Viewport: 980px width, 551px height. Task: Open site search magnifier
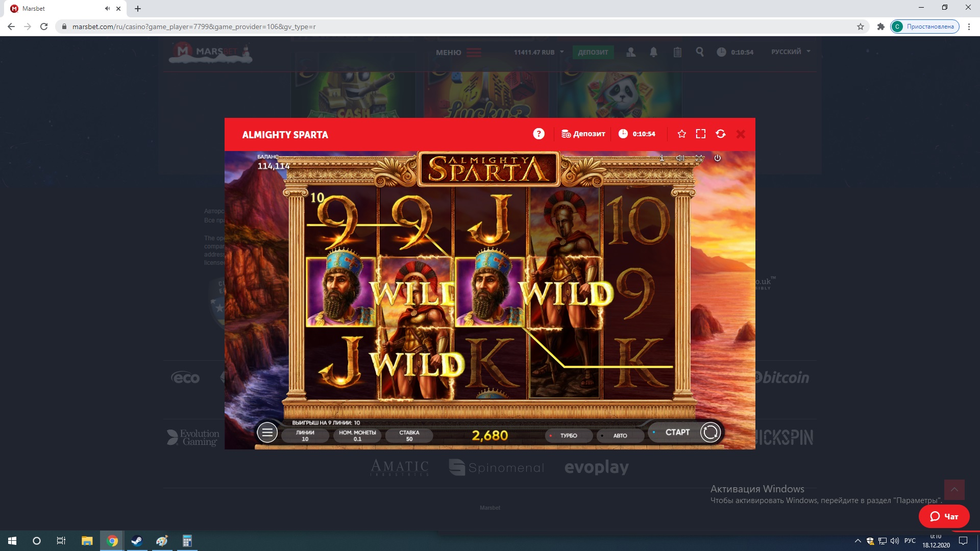pyautogui.click(x=700, y=52)
